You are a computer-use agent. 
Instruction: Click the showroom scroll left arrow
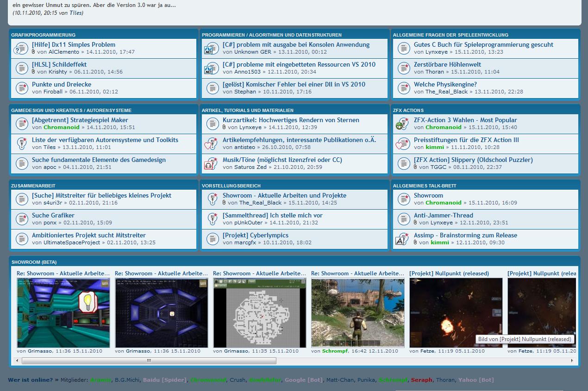click(17, 360)
